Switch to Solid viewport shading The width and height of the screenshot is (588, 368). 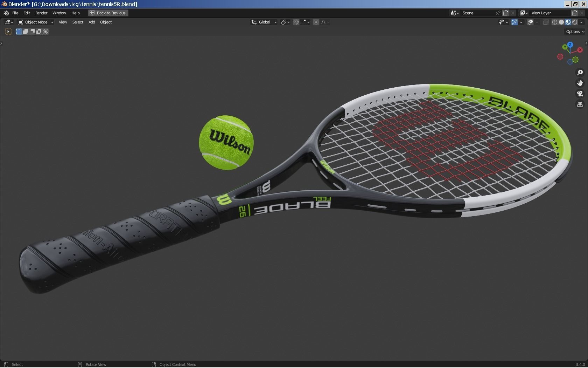click(561, 22)
